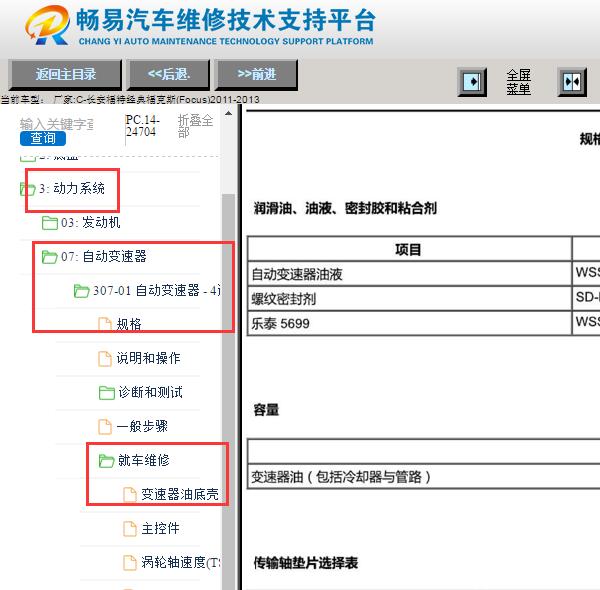Click the 返回主目录 button
Screen dimensions: 600x590
pyautogui.click(x=65, y=75)
